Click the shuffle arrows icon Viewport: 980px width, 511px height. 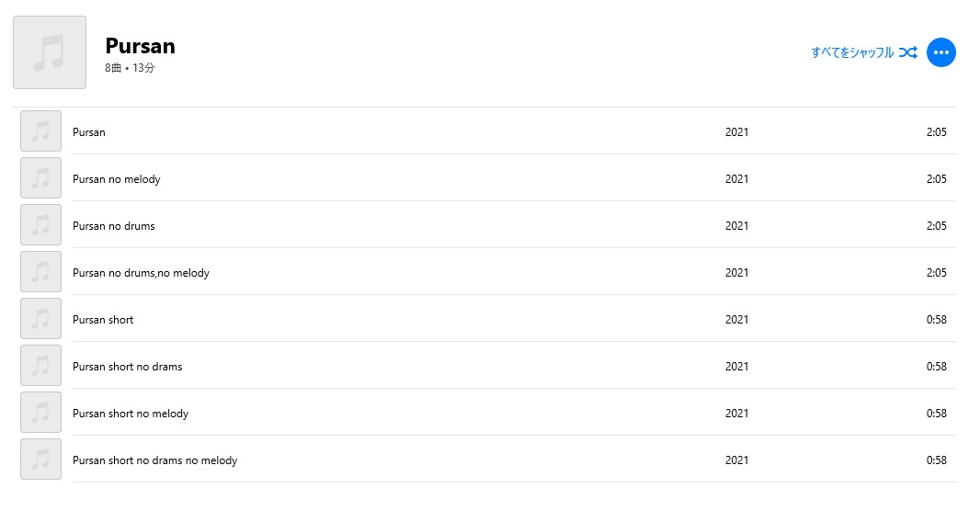coord(907,52)
